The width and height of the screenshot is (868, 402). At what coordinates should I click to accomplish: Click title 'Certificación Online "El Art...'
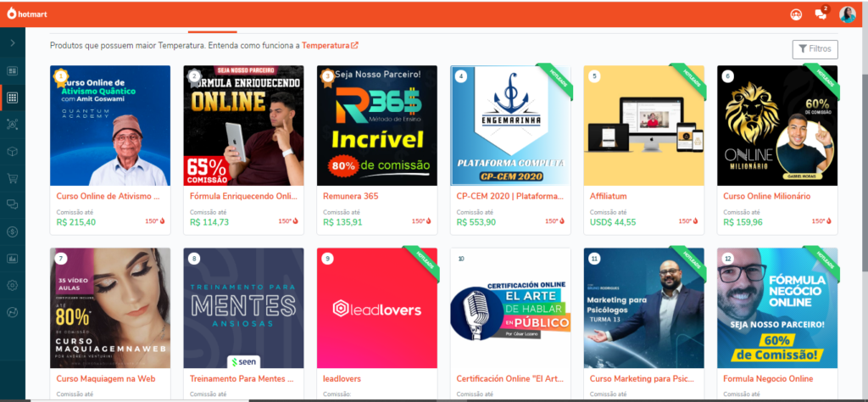(x=509, y=379)
